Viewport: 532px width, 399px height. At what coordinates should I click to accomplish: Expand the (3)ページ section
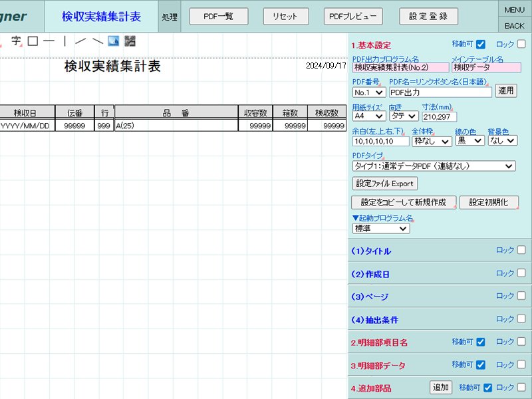[x=370, y=297]
